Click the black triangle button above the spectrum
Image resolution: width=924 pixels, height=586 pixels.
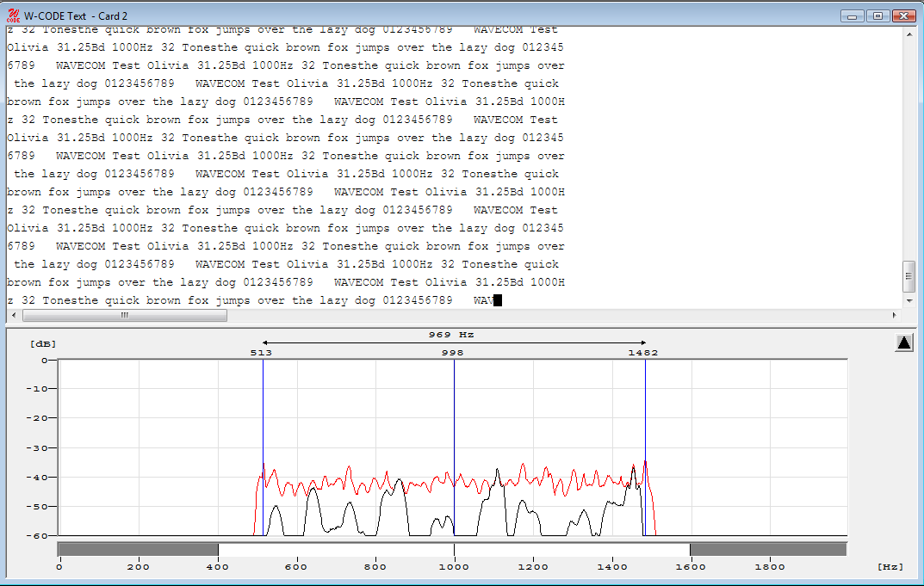903,342
